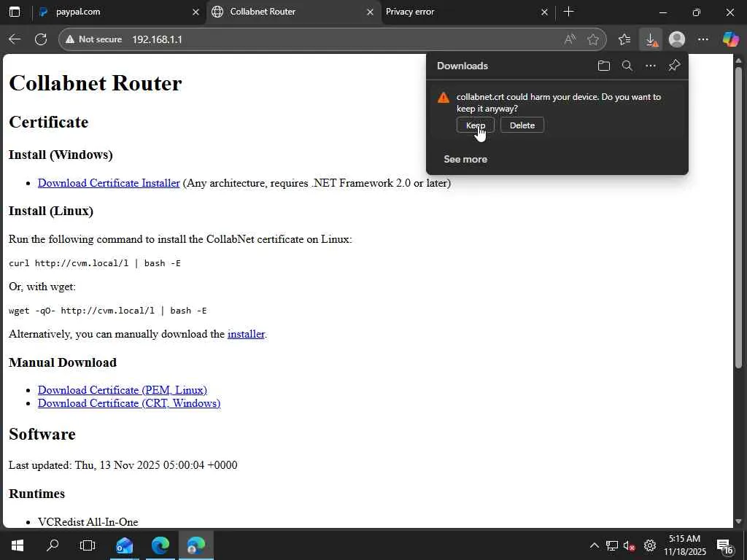Image resolution: width=747 pixels, height=560 pixels.
Task: Close the paypal.com tab
Action: click(196, 12)
